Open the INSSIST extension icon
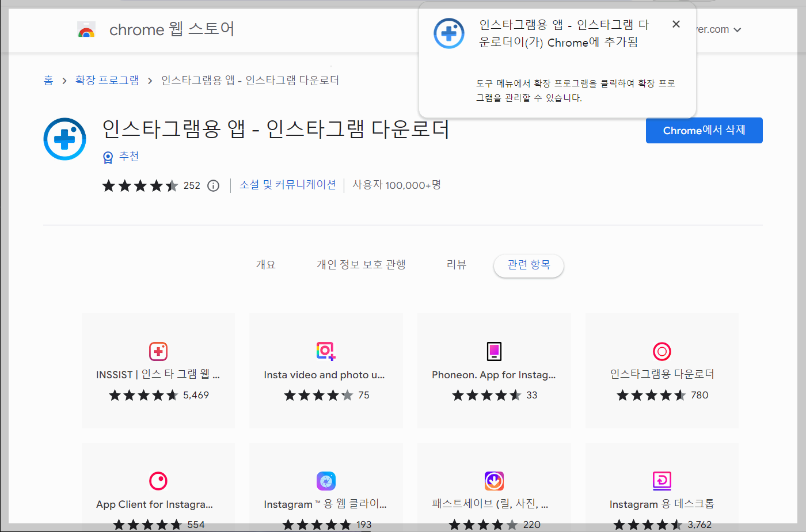 (158, 351)
